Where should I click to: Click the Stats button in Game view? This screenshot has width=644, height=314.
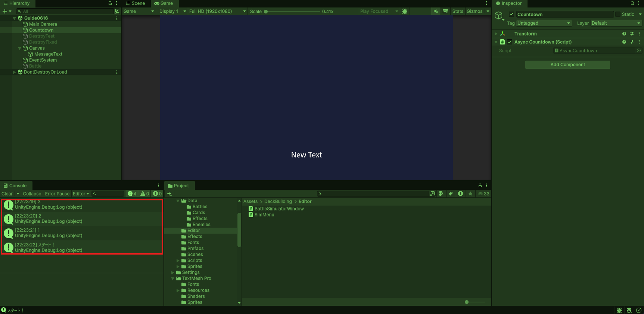pos(458,11)
